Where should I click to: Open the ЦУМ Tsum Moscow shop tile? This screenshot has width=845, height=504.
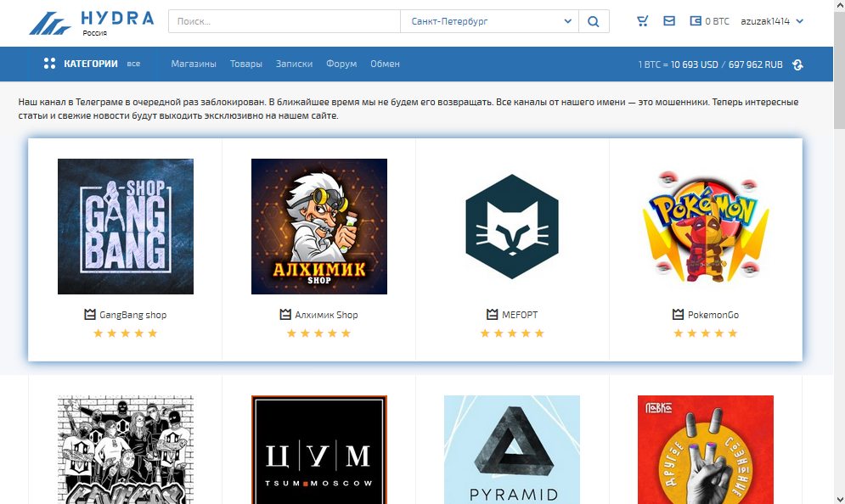point(319,450)
